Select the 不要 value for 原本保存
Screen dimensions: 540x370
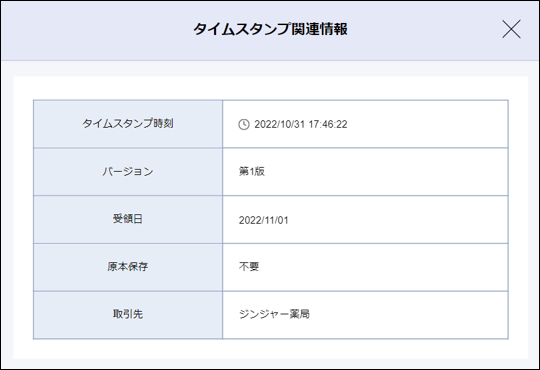click(249, 267)
